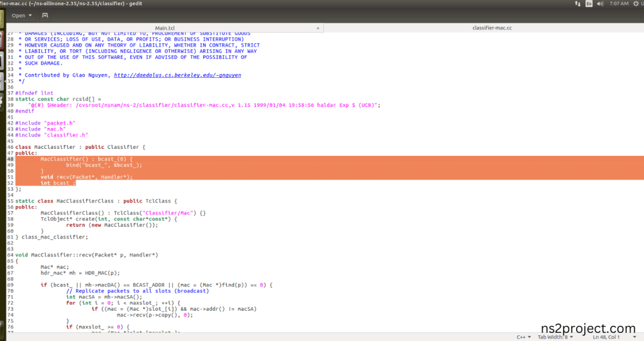
Task: Click on 'class MacClassifier : public Classifier {' line
Action: (x=80, y=147)
